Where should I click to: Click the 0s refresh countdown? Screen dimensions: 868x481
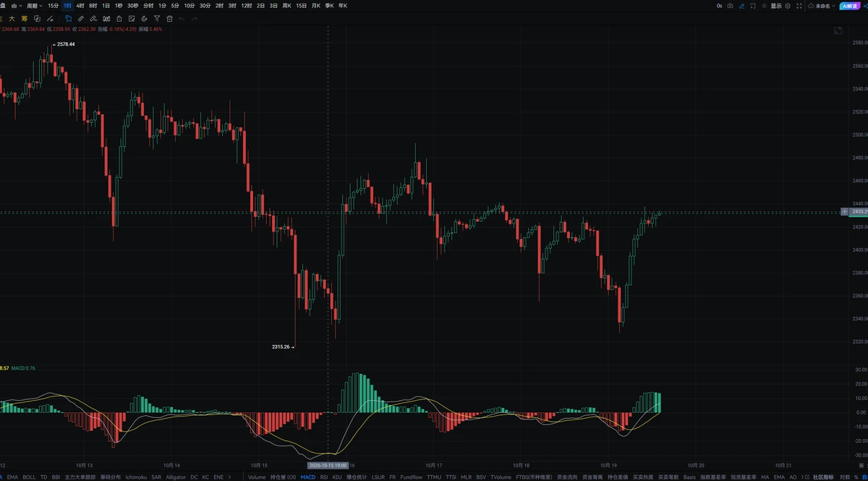pos(720,6)
